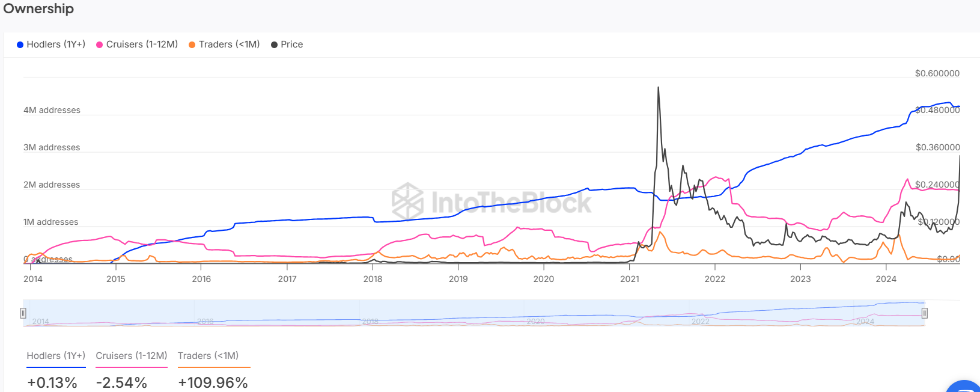This screenshot has width=980, height=392.
Task: Open the Traders (<1M) bottom tab
Action: tap(208, 356)
